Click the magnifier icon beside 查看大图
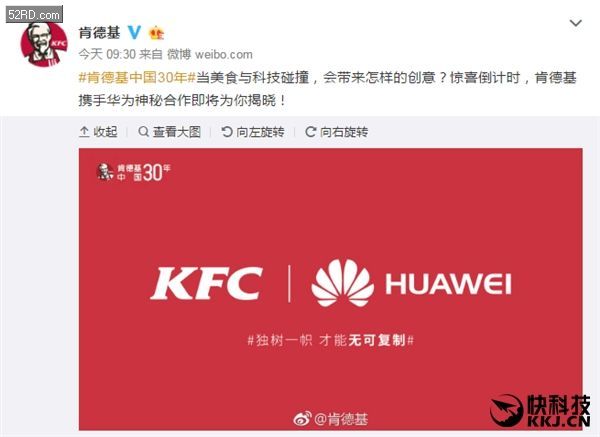The width and height of the screenshot is (600, 437). pyautogui.click(x=143, y=132)
